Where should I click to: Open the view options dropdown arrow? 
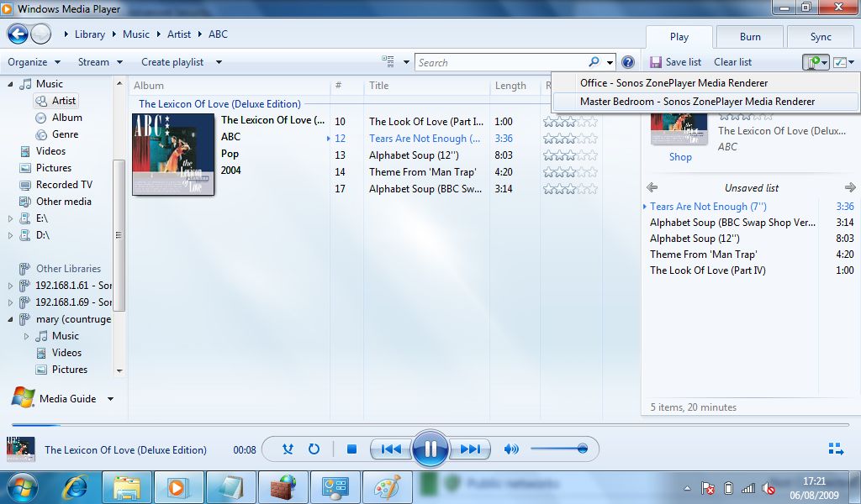pos(406,62)
